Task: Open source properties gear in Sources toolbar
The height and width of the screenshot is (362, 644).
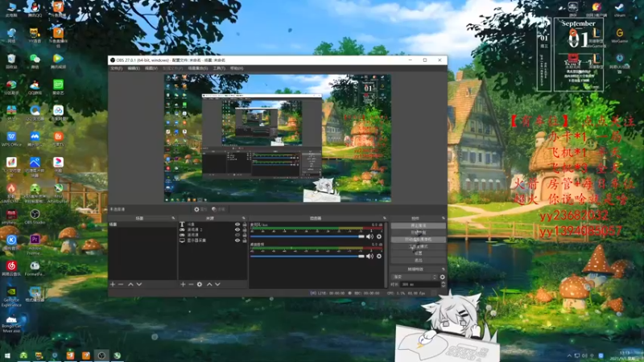Action: [x=200, y=284]
